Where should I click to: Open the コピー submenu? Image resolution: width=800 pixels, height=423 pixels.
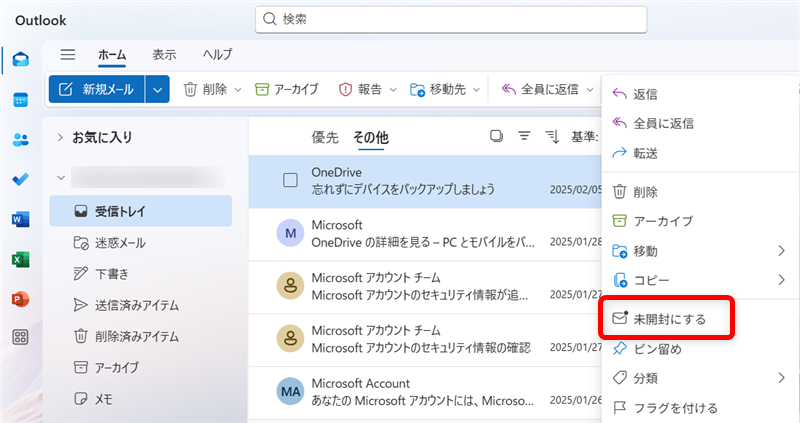click(699, 280)
